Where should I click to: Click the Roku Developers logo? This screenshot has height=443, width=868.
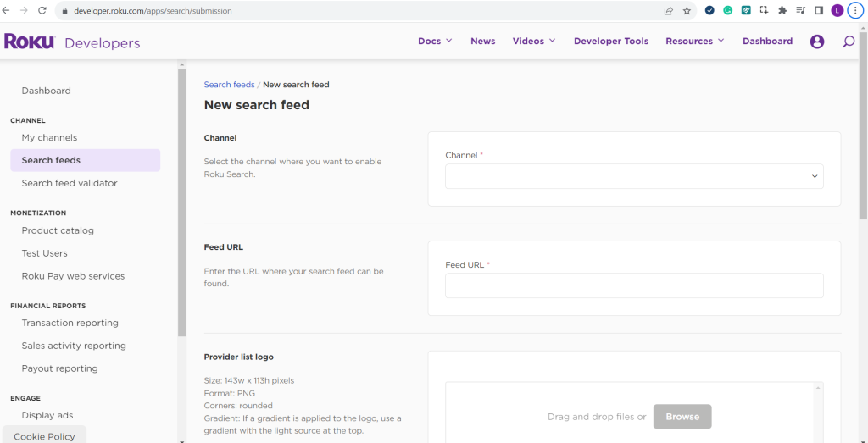72,42
